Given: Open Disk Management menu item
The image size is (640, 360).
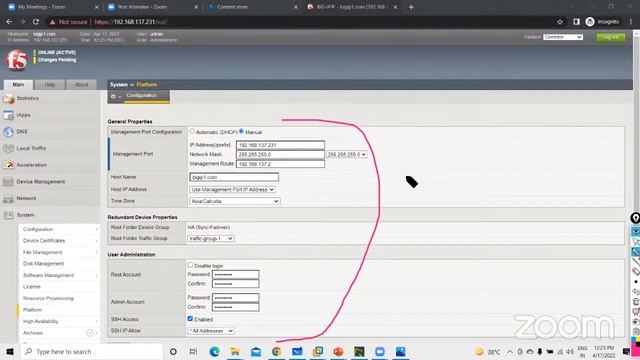Looking at the screenshot, I should [43, 264].
